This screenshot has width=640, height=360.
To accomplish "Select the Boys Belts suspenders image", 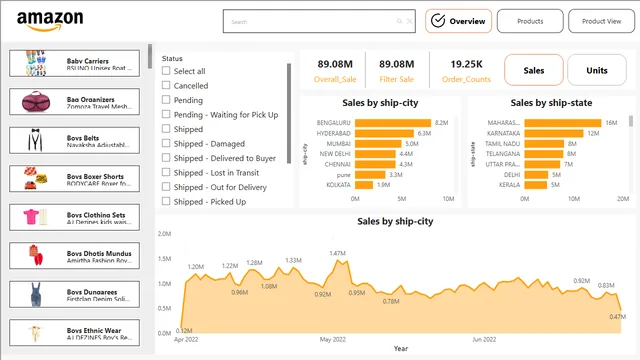I will (36, 140).
